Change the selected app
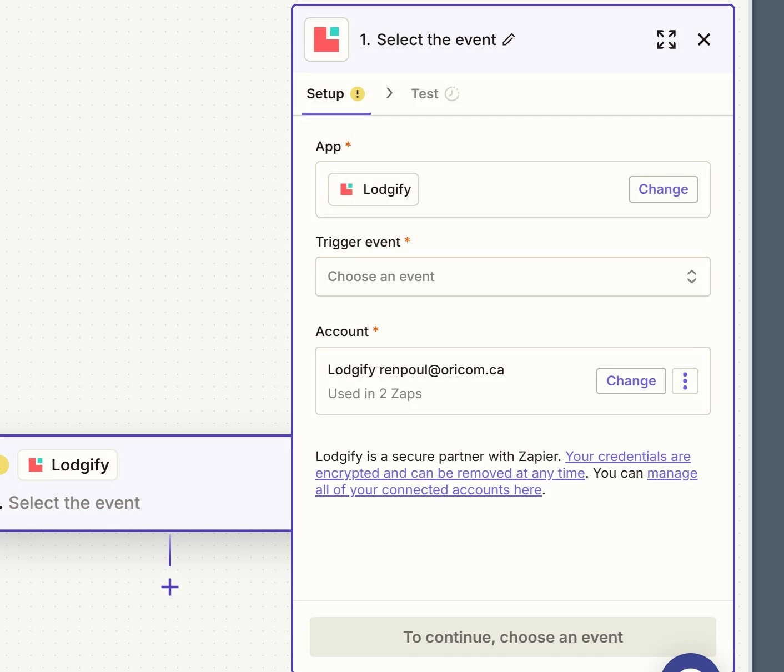This screenshot has width=784, height=672. click(663, 189)
